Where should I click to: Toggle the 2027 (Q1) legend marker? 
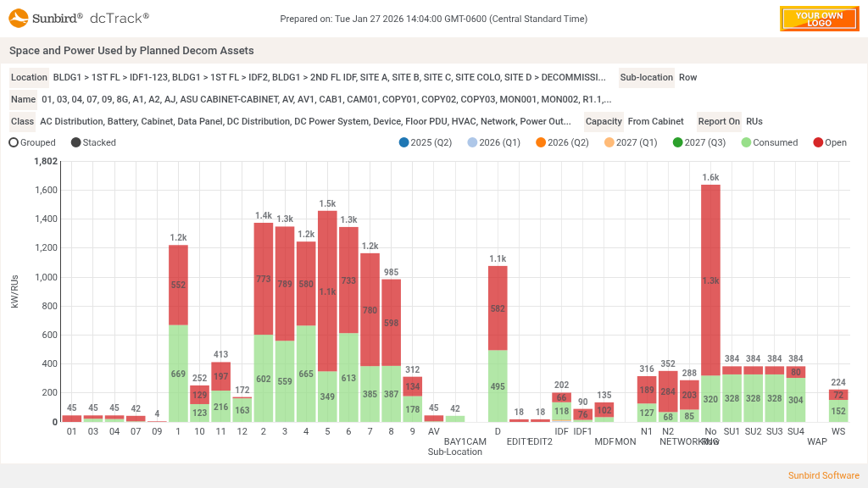[609, 142]
